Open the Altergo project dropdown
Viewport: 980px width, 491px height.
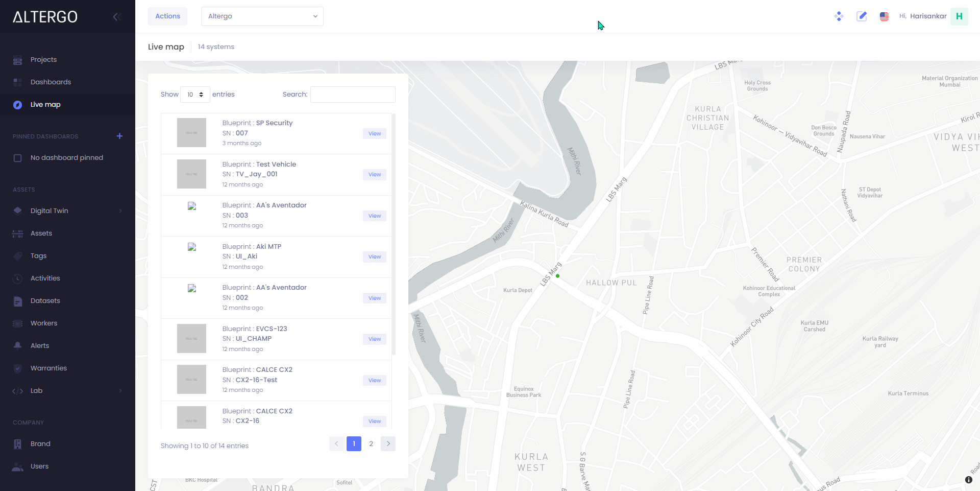tap(262, 16)
